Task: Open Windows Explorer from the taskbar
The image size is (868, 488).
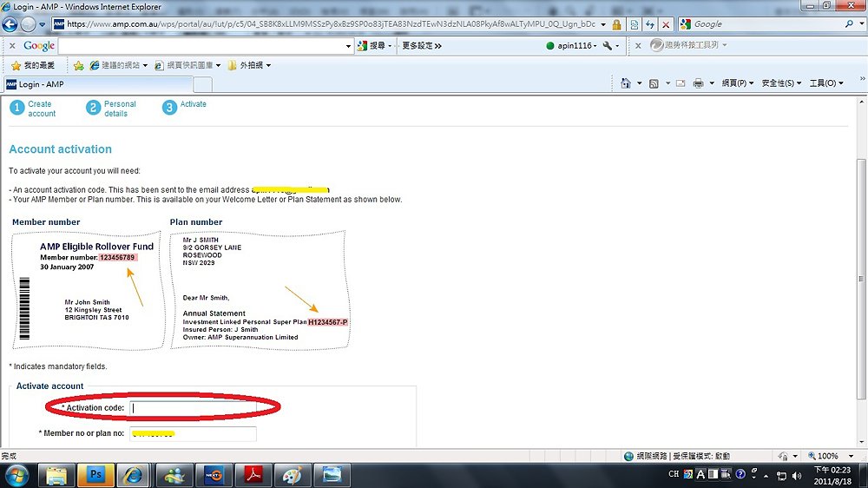Action: [x=56, y=475]
